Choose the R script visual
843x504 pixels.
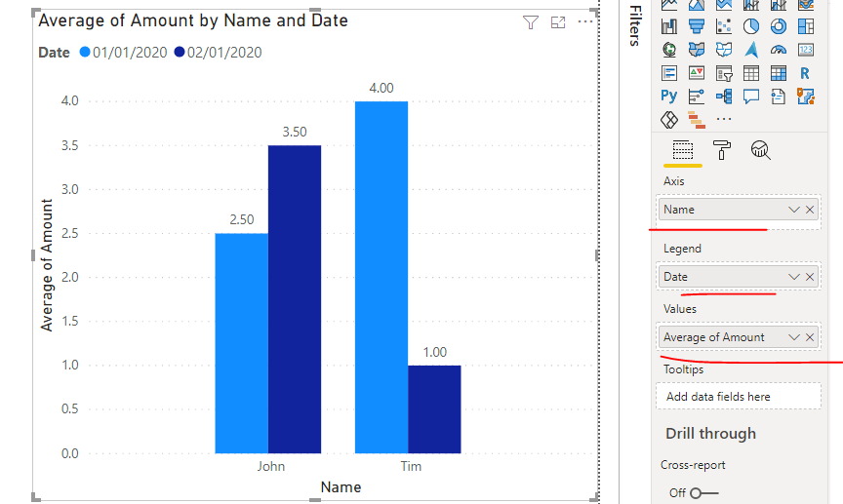(x=805, y=73)
